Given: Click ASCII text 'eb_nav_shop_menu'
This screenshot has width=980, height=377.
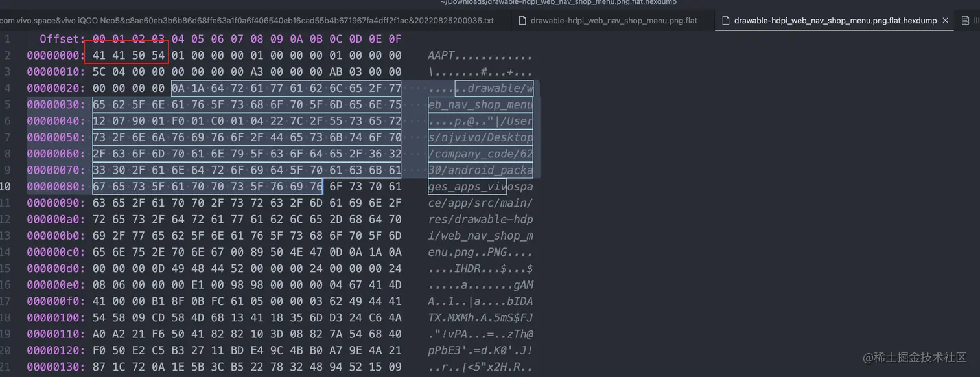Looking at the screenshot, I should pyautogui.click(x=480, y=105).
